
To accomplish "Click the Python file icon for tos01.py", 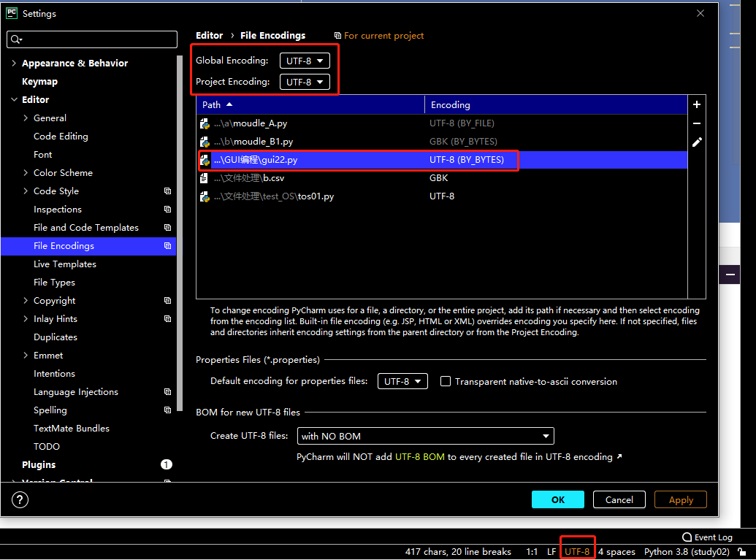I will tap(205, 196).
